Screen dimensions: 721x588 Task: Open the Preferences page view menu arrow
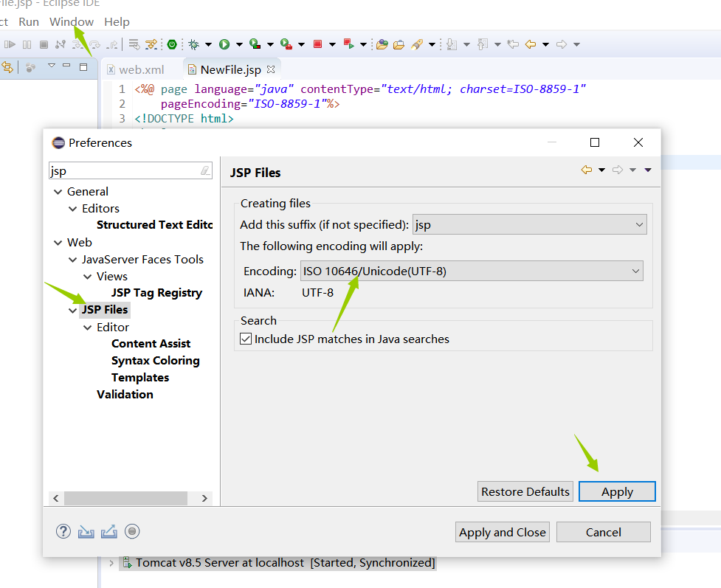coord(648,170)
